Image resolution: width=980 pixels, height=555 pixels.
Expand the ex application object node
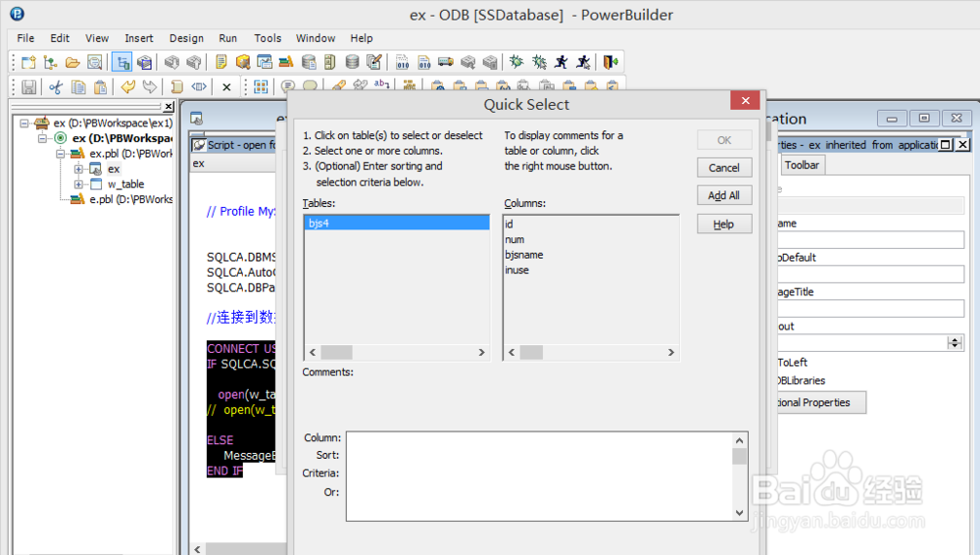click(78, 169)
